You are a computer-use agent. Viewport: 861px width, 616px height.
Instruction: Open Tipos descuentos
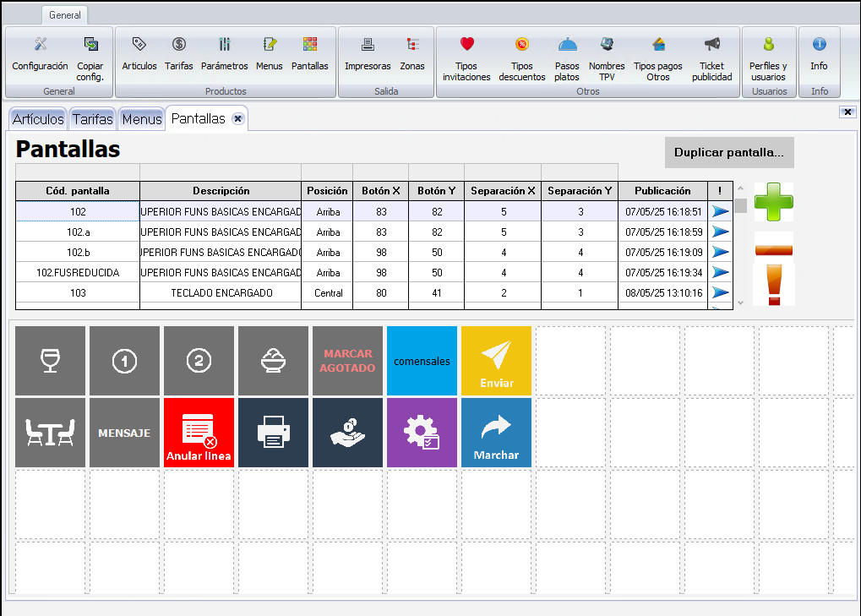tap(521, 59)
